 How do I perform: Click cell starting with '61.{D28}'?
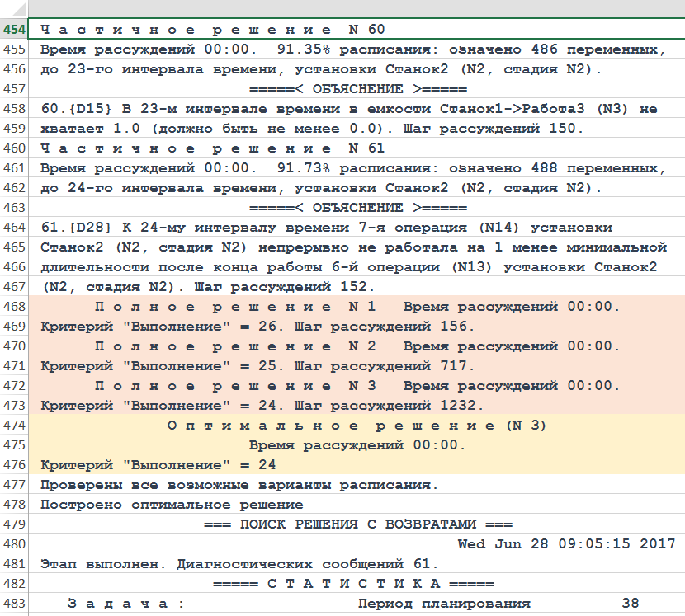[326, 228]
